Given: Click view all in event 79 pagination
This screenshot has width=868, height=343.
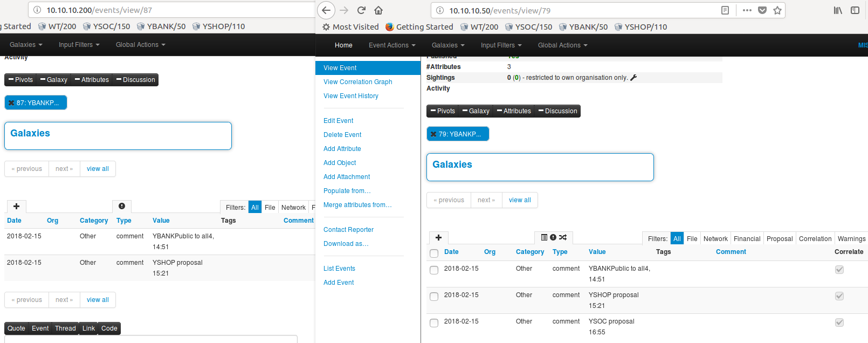Looking at the screenshot, I should pyautogui.click(x=520, y=200).
